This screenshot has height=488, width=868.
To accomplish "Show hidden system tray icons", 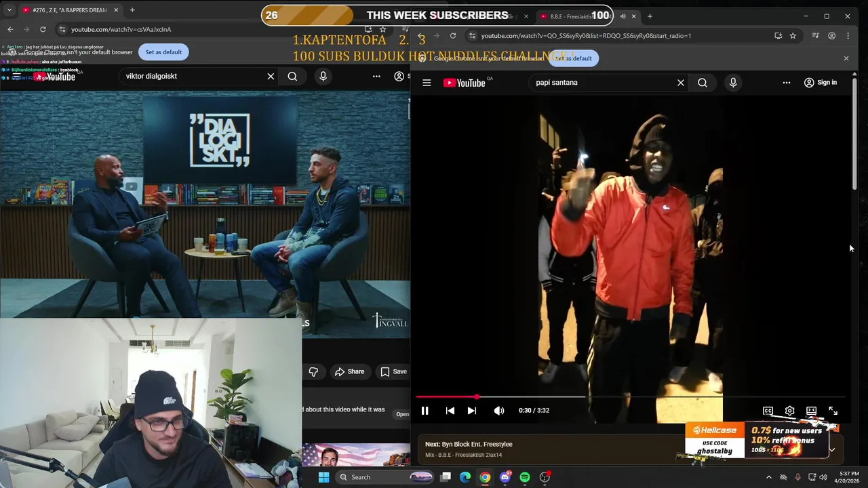I will click(x=768, y=477).
